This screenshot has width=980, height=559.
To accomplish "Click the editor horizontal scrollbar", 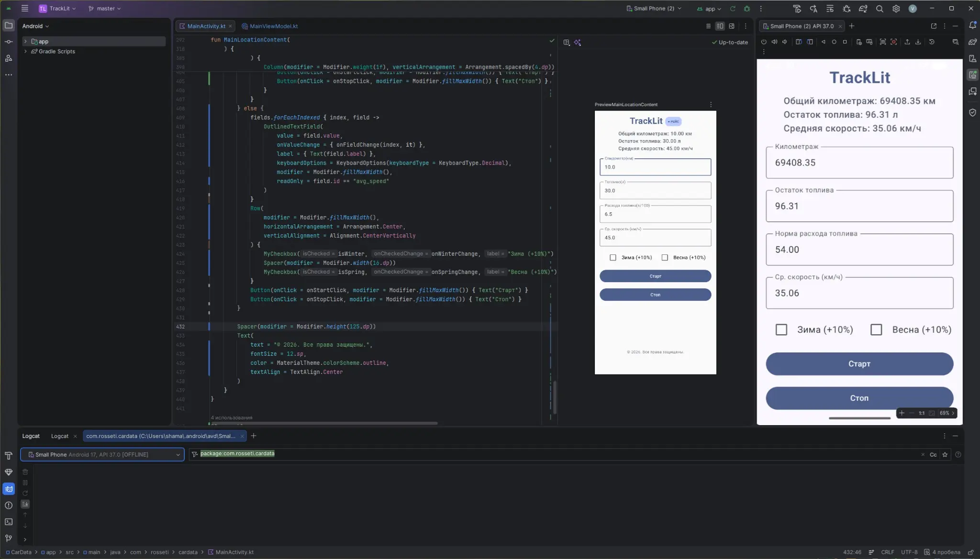I will click(325, 423).
